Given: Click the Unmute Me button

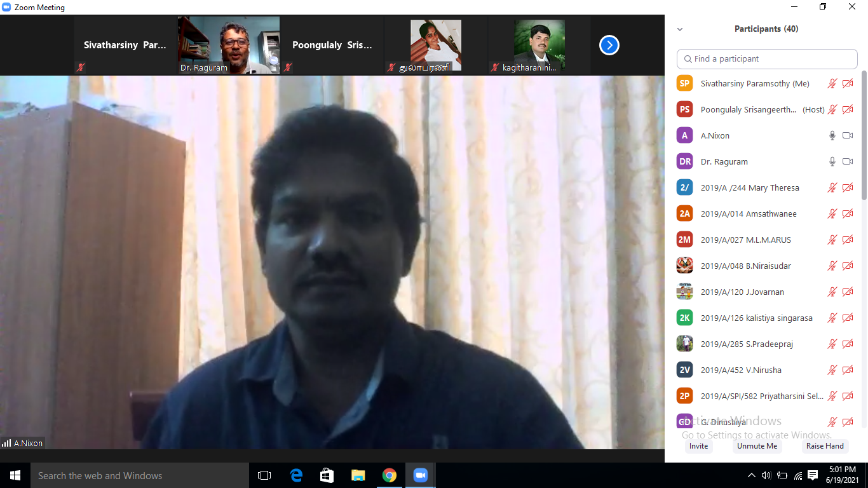Looking at the screenshot, I should tap(757, 446).
